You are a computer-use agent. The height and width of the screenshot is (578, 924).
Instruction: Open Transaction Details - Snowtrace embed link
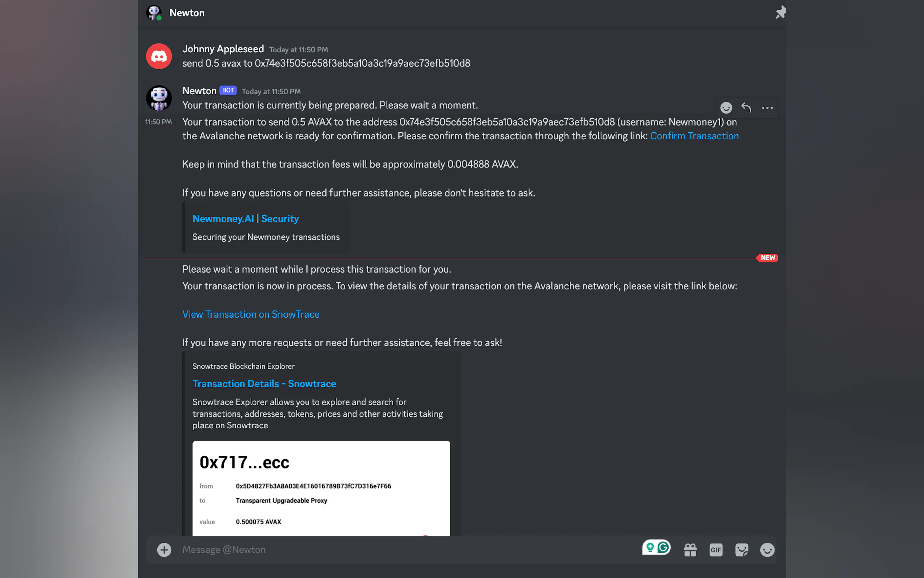[264, 384]
